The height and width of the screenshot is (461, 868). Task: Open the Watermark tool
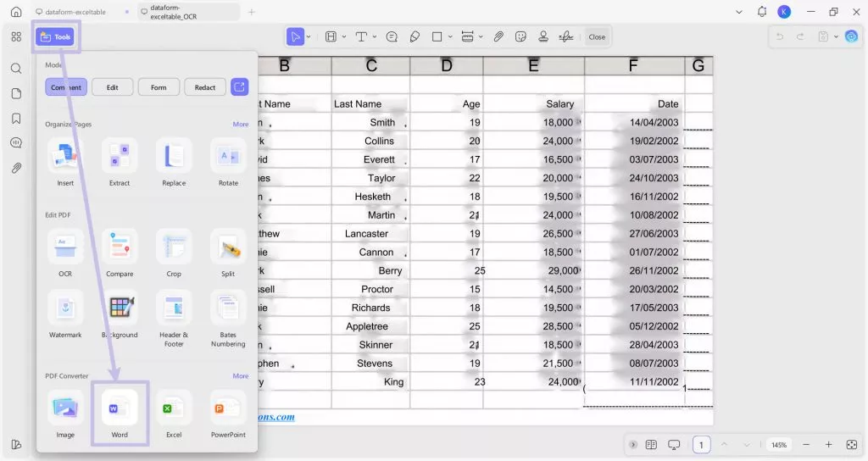(x=65, y=314)
